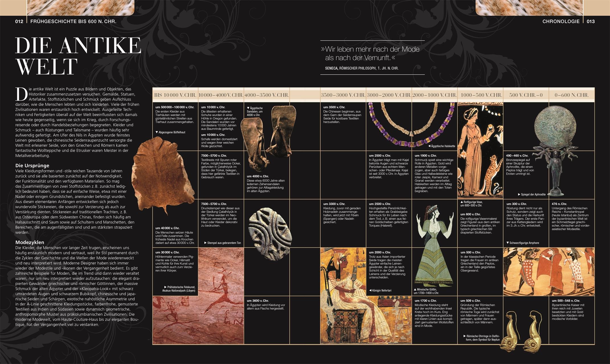Select the 'BIS 10000 V. CHR.' column header
610x364 pixels.
[175, 95]
